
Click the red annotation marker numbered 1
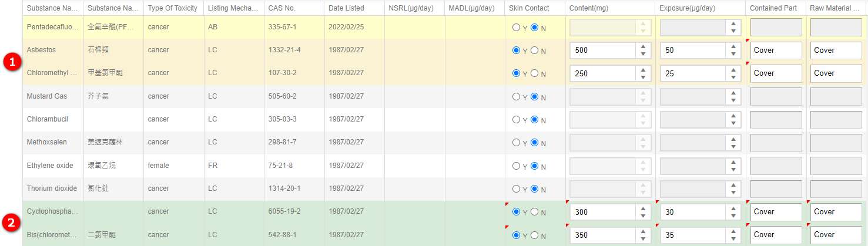point(12,62)
